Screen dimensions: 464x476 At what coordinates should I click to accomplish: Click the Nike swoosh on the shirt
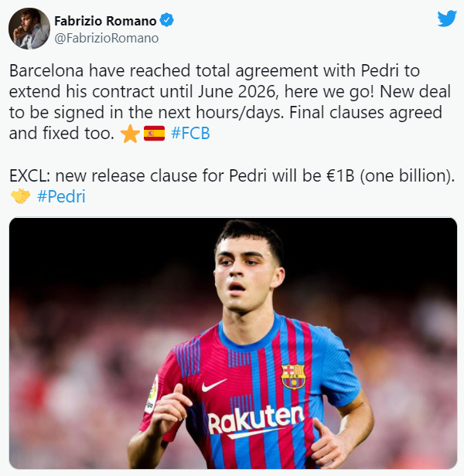pyautogui.click(x=213, y=385)
